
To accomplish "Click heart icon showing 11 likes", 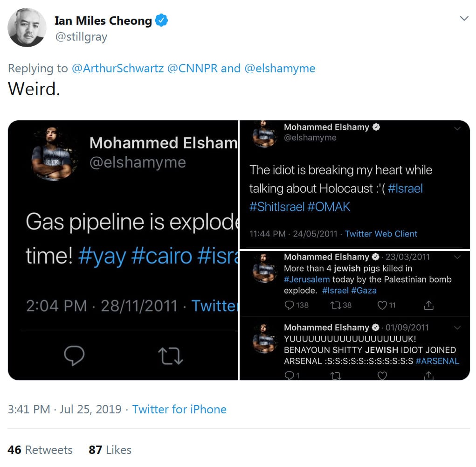I will click(x=382, y=305).
